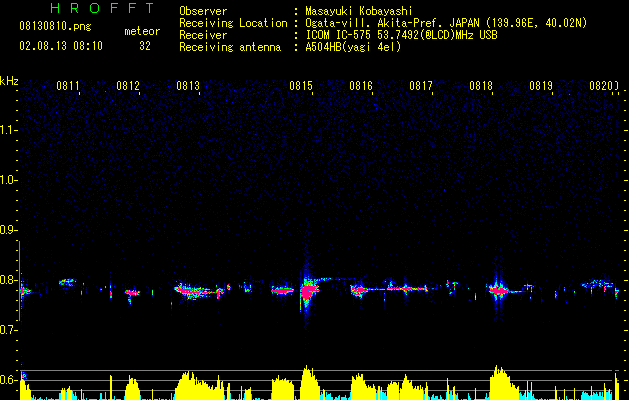
Task: Click the Observer name Masayuki Kobayashi
Action: [359, 12]
